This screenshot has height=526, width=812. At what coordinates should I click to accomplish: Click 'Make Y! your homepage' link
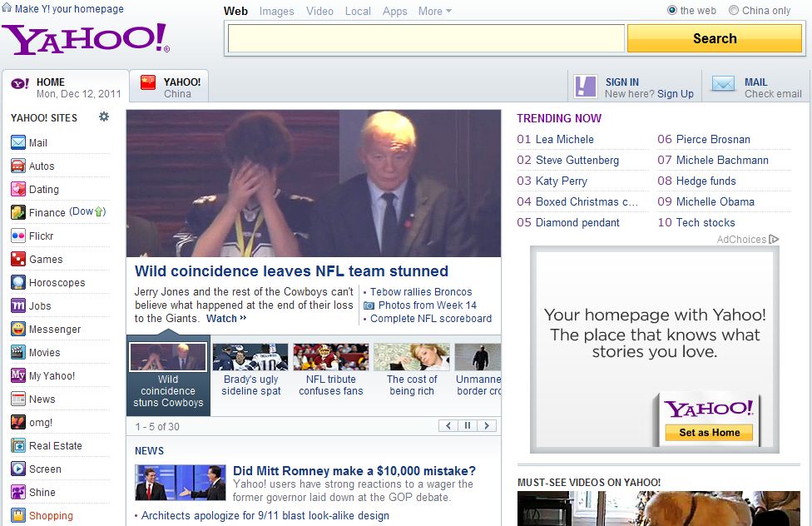69,9
